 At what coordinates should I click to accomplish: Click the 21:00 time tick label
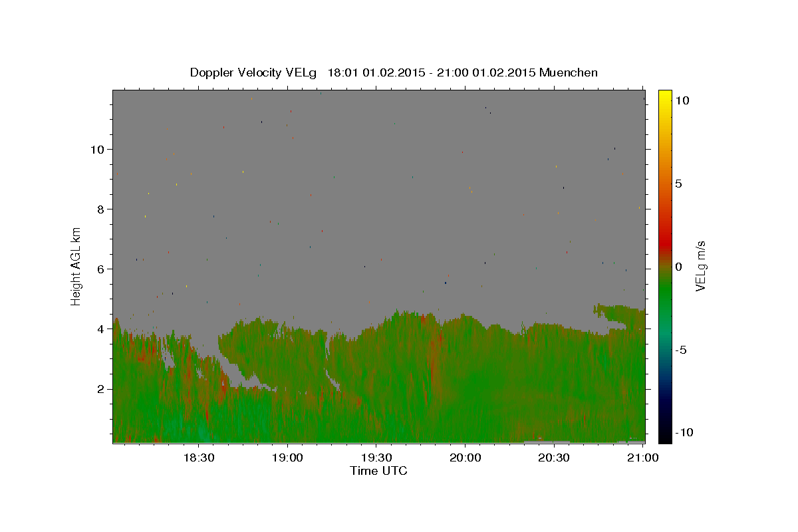(x=642, y=458)
